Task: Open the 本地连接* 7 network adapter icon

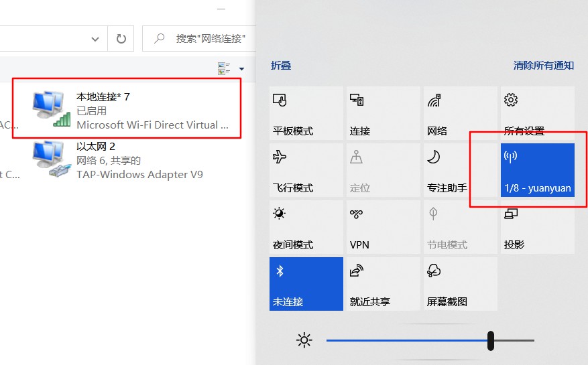Action: [51, 107]
